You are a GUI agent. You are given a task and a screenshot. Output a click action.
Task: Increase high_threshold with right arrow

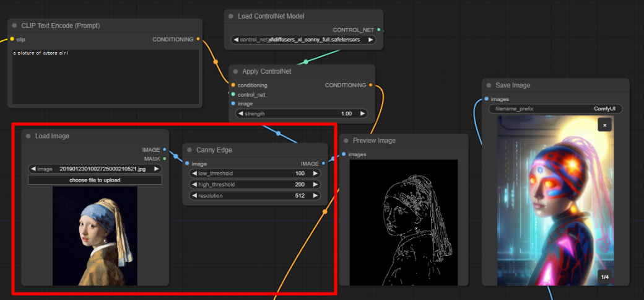(315, 185)
